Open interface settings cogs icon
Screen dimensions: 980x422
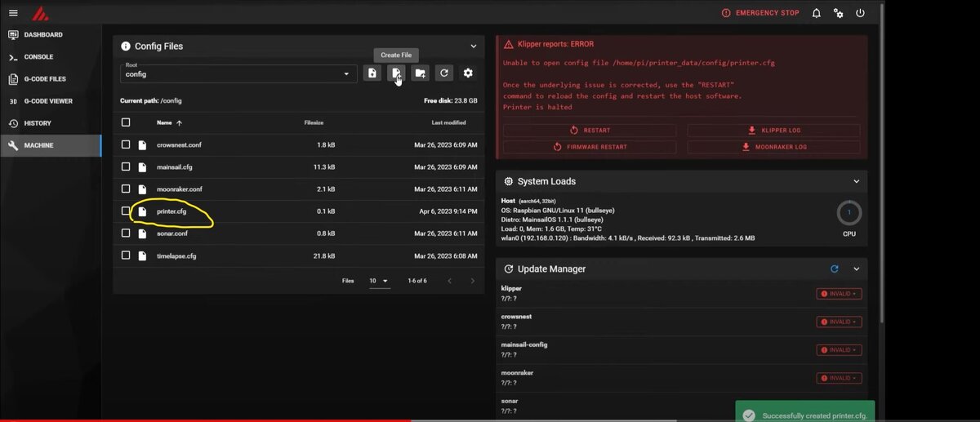(x=838, y=13)
